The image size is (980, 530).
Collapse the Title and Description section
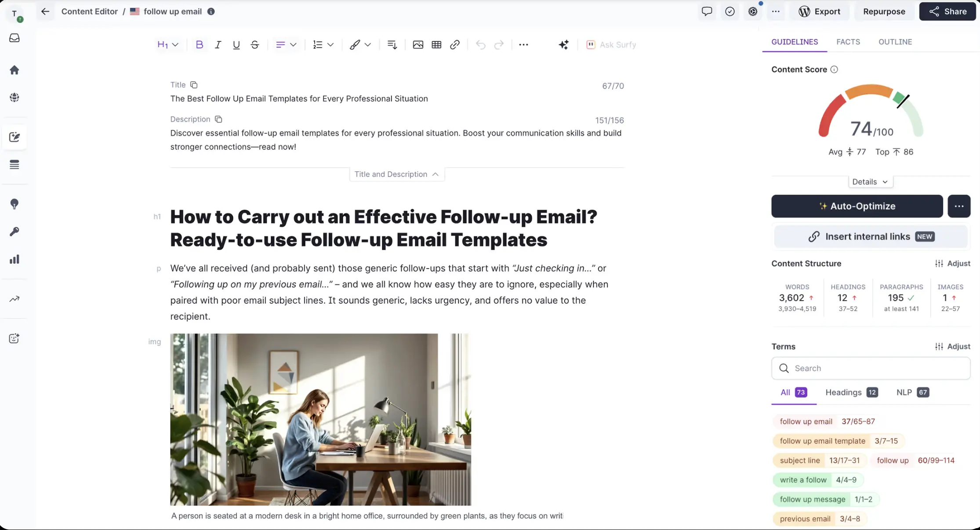tap(396, 174)
